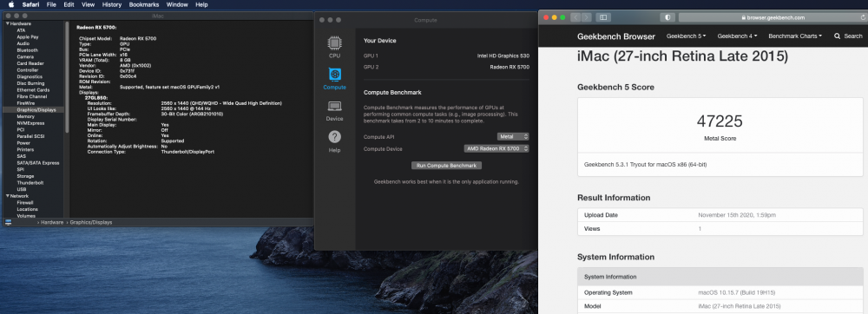Image resolution: width=868 pixels, height=314 pixels.
Task: Open the Help icon in Geekbench sidebar
Action: (x=334, y=141)
